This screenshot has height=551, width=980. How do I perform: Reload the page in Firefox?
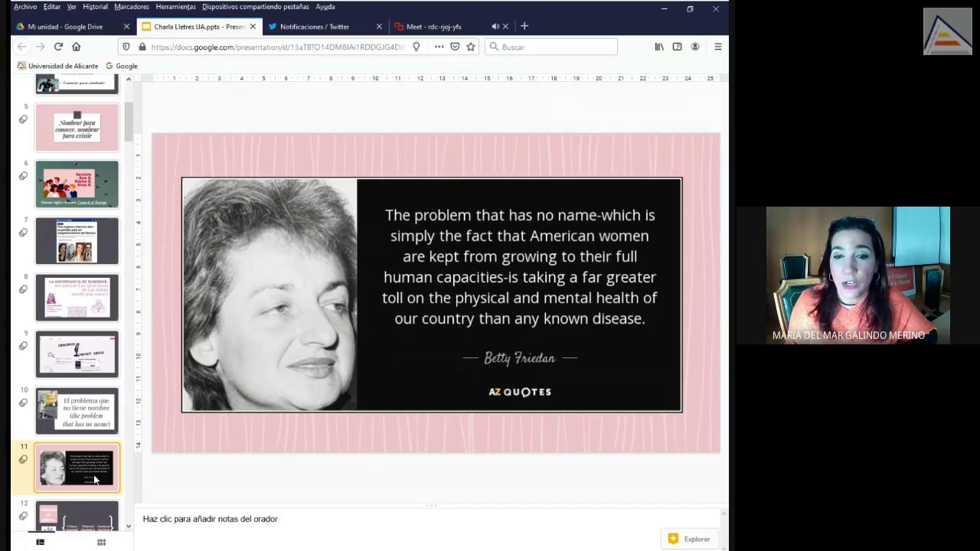58,47
